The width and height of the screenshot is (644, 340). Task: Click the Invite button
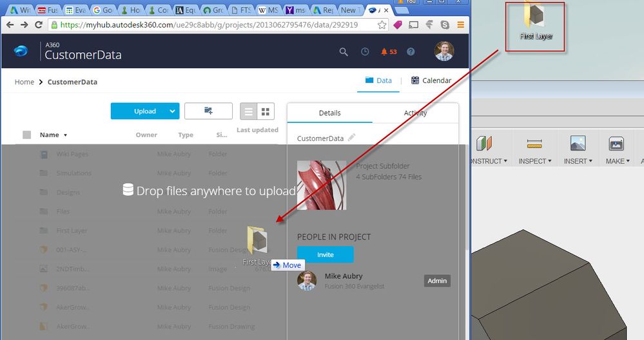click(326, 255)
